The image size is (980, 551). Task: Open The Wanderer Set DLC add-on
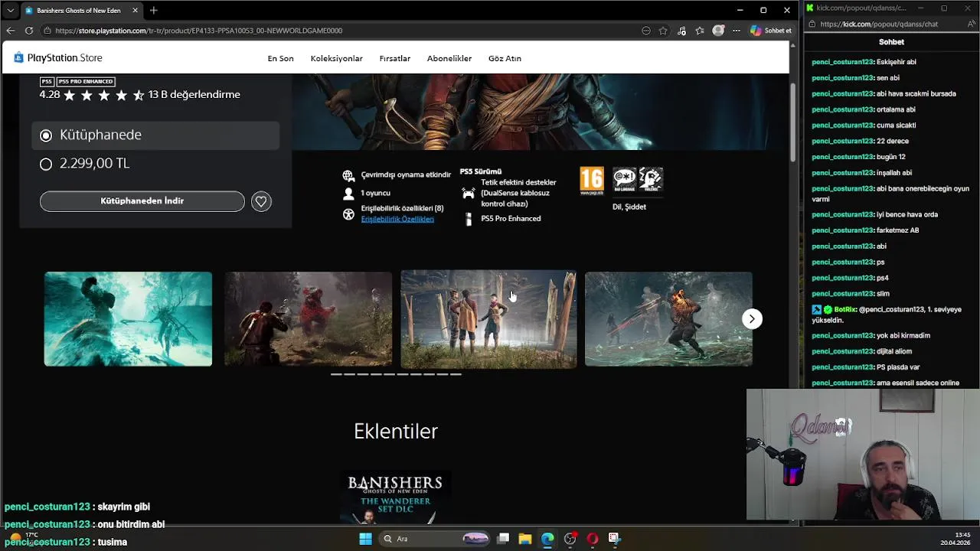(x=396, y=497)
